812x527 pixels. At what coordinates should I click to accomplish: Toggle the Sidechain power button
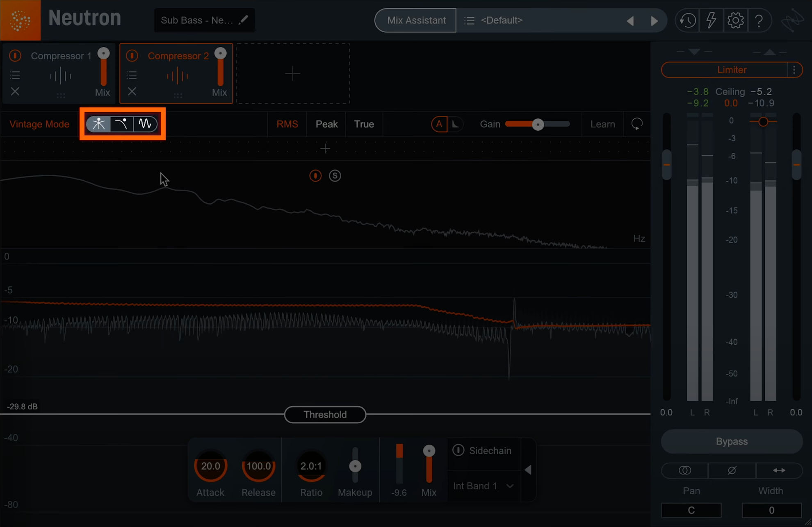(458, 450)
